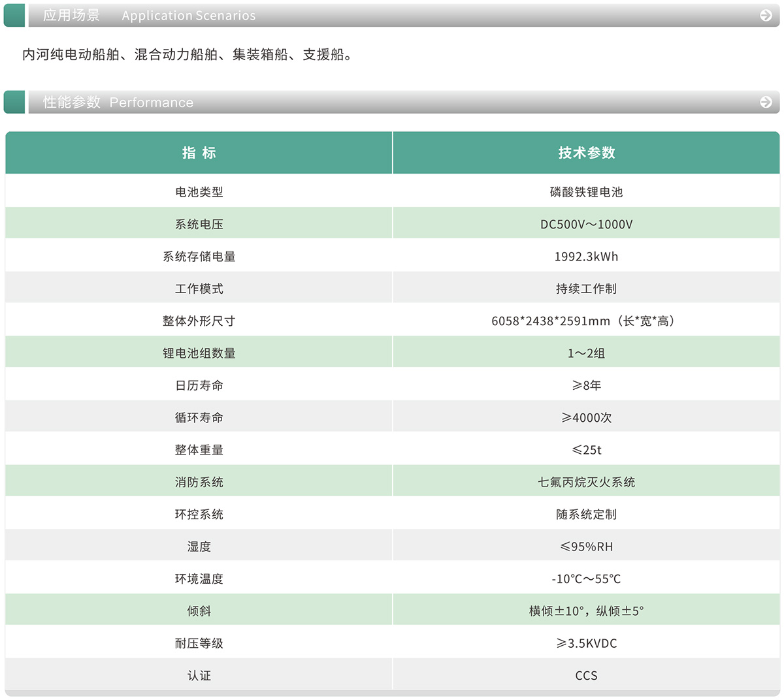Select the ≥4000次 cycle life value

tap(586, 417)
